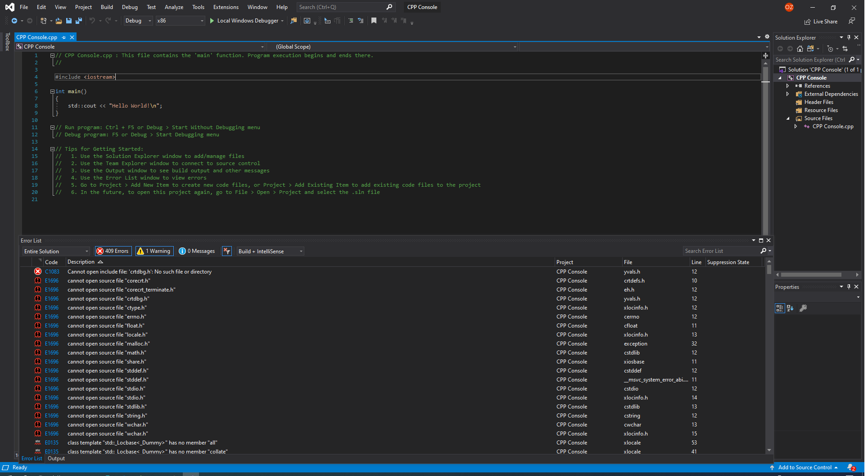Click Sync with Active Document icon
Screen dimensions: 868x476
[x=845, y=49]
